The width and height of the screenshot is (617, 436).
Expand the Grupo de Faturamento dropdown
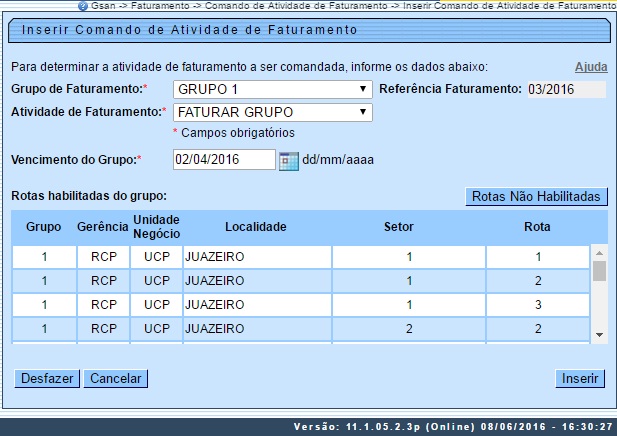coord(272,89)
